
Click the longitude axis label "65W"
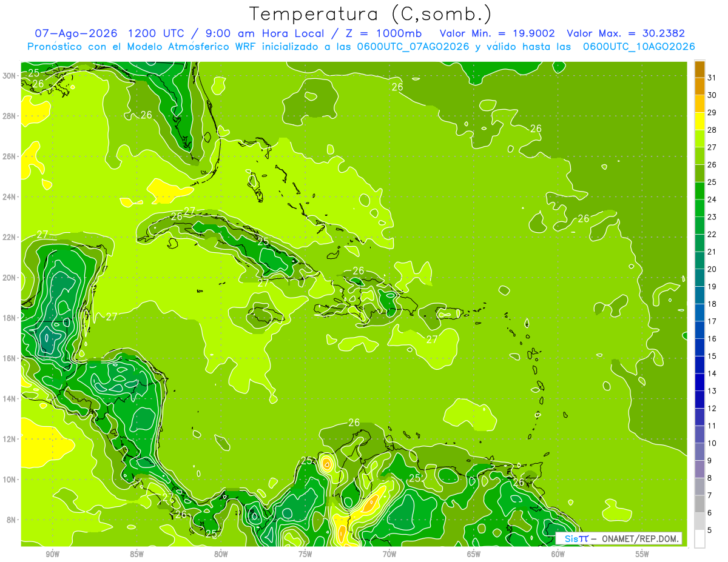click(474, 554)
